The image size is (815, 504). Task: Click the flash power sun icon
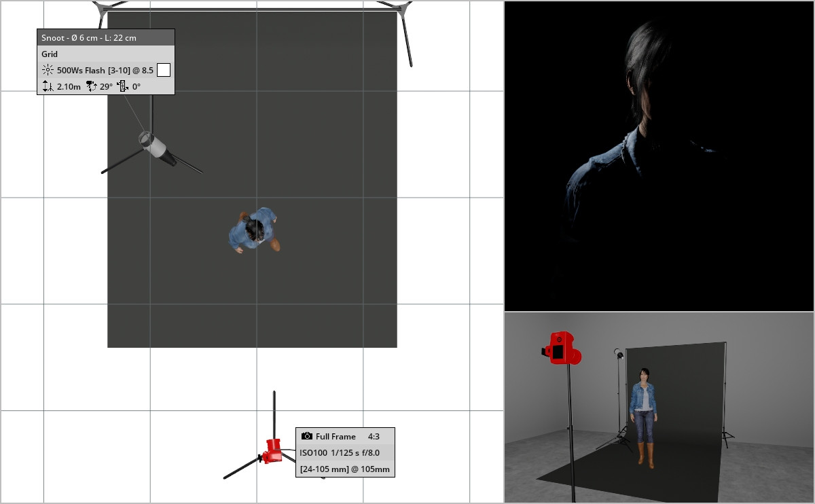(x=48, y=70)
